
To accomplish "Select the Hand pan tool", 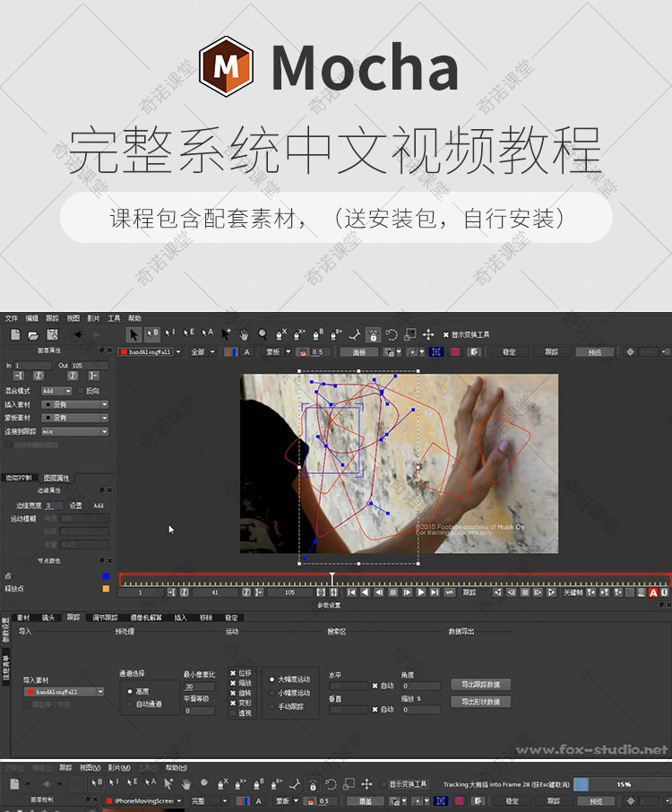I will pos(244,334).
